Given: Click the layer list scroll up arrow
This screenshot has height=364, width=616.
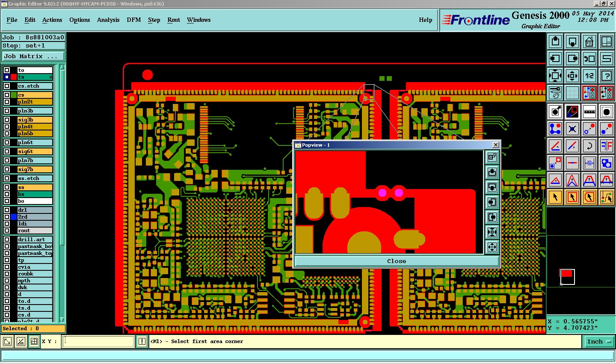Looking at the screenshot, I should pyautogui.click(x=62, y=67).
